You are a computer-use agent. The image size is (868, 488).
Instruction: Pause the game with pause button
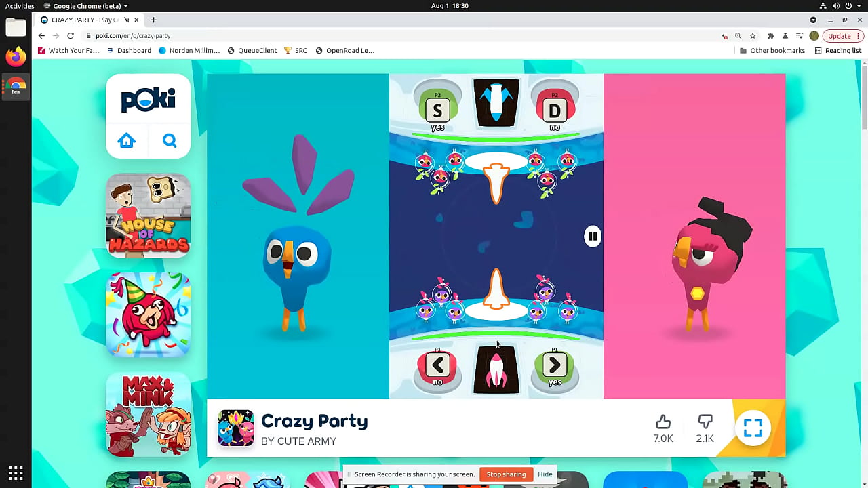coord(593,236)
